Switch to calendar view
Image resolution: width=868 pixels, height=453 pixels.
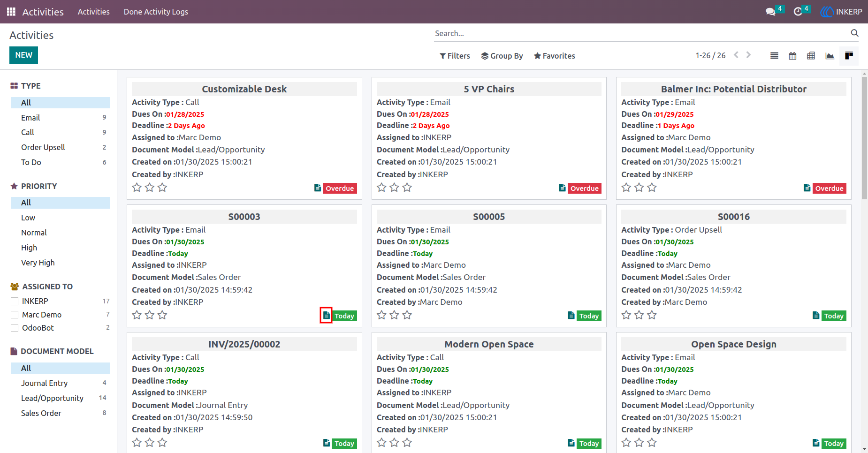point(792,56)
